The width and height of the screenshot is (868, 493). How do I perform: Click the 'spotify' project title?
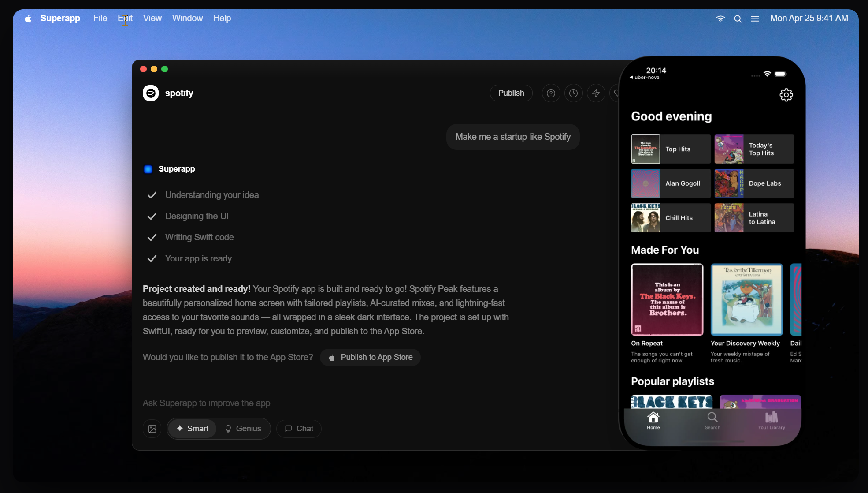[x=179, y=93]
